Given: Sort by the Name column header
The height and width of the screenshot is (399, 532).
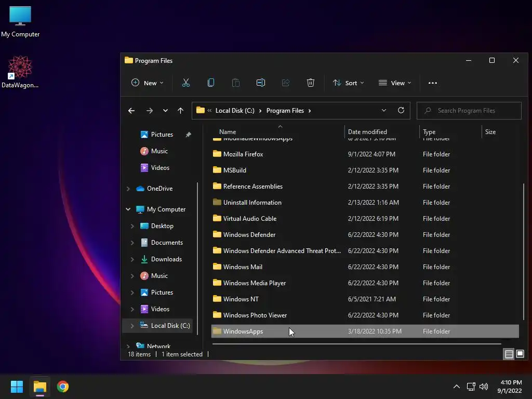Looking at the screenshot, I should click(228, 132).
